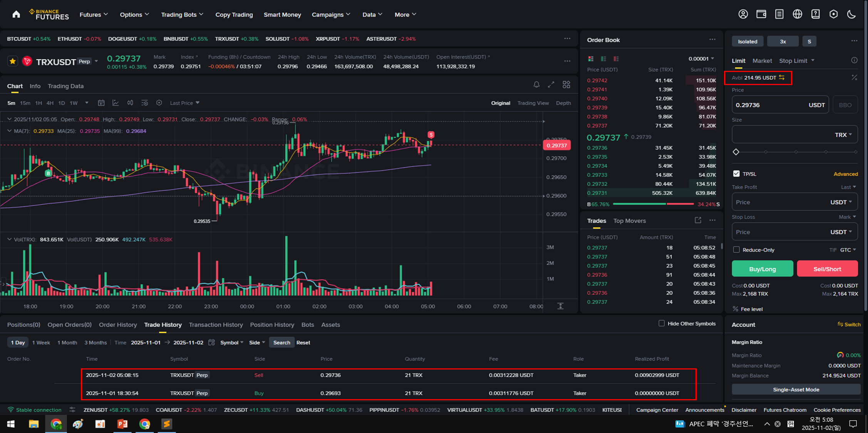
Task: Uncheck the TP/SL checkbox
Action: 736,174
